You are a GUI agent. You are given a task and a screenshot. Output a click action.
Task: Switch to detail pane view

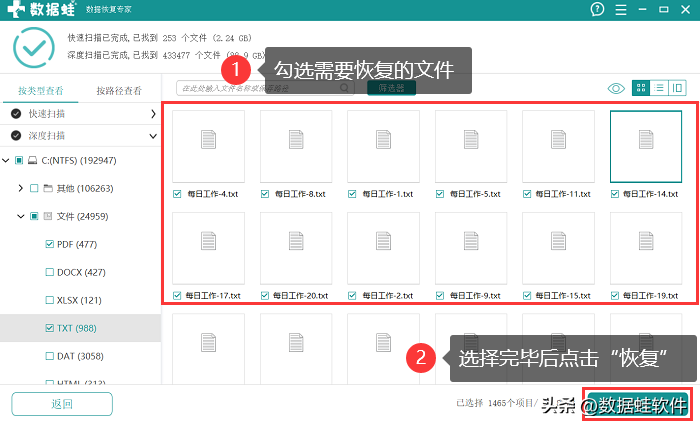(677, 88)
